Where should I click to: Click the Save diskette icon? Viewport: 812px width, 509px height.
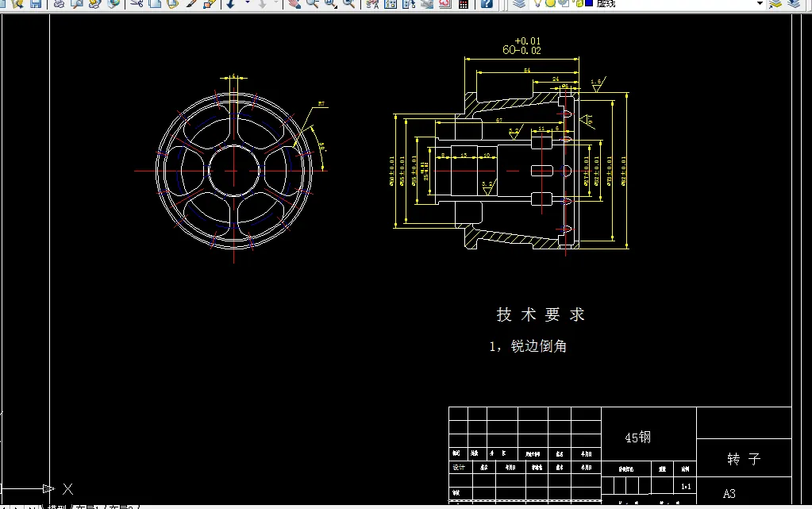[35, 4]
